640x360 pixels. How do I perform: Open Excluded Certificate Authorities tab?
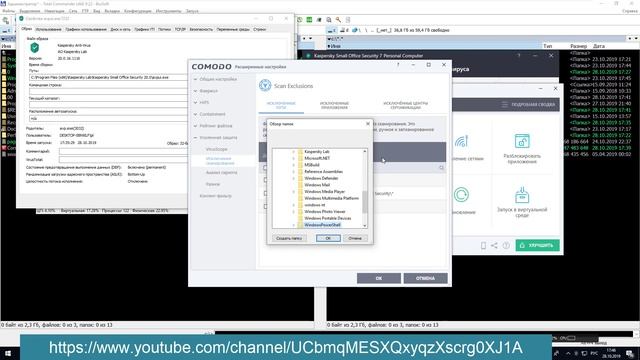405,105
